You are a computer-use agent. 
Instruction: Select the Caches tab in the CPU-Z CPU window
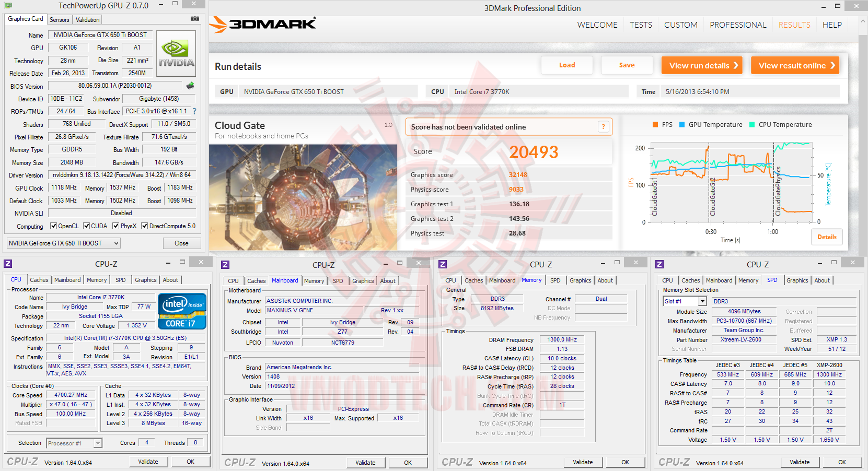pos(39,280)
